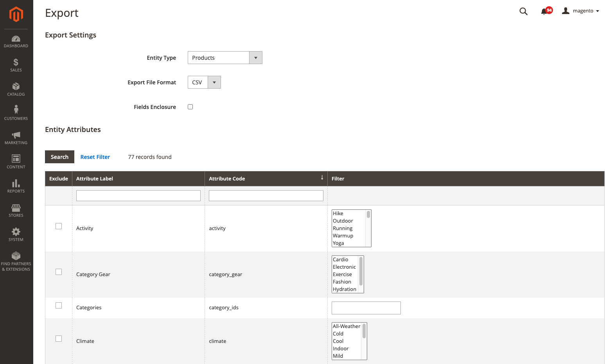Open the Entity Type dropdown

[x=225, y=58]
